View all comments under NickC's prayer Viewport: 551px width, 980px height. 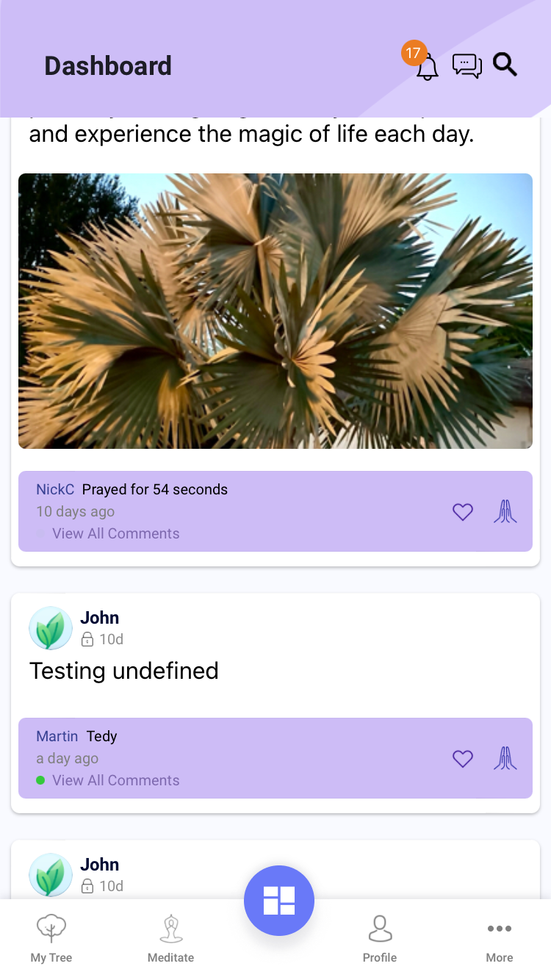click(x=116, y=534)
